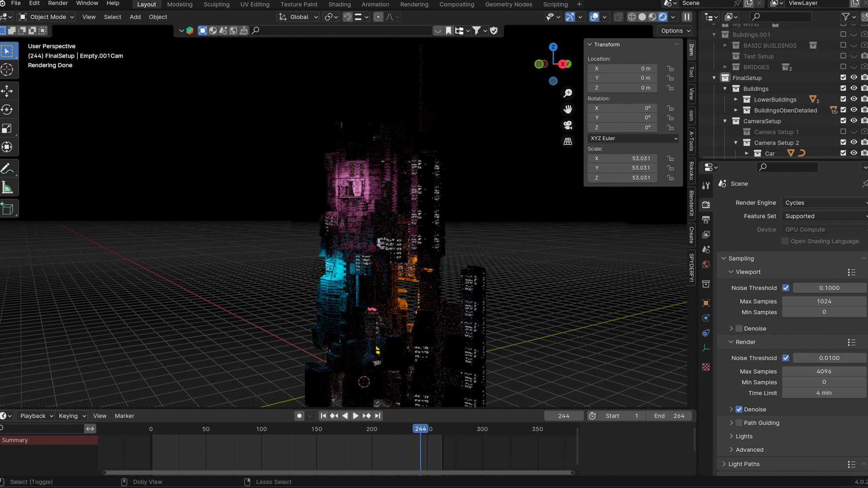Hide the Buildings collection in viewport

point(854,89)
